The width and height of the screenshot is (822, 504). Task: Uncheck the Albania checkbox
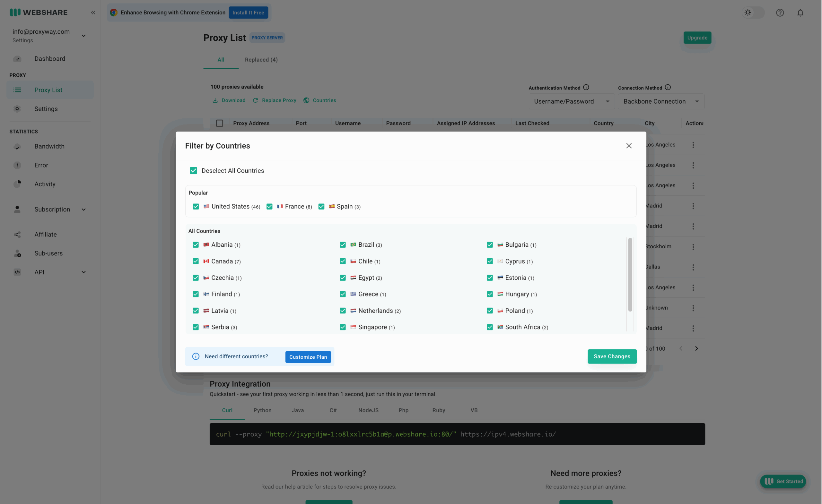point(196,245)
